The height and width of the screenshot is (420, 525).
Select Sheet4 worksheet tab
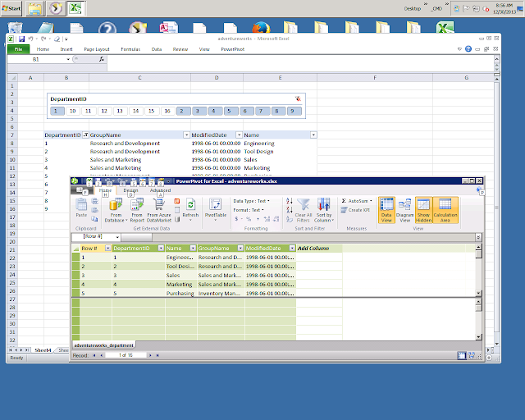(x=43, y=350)
